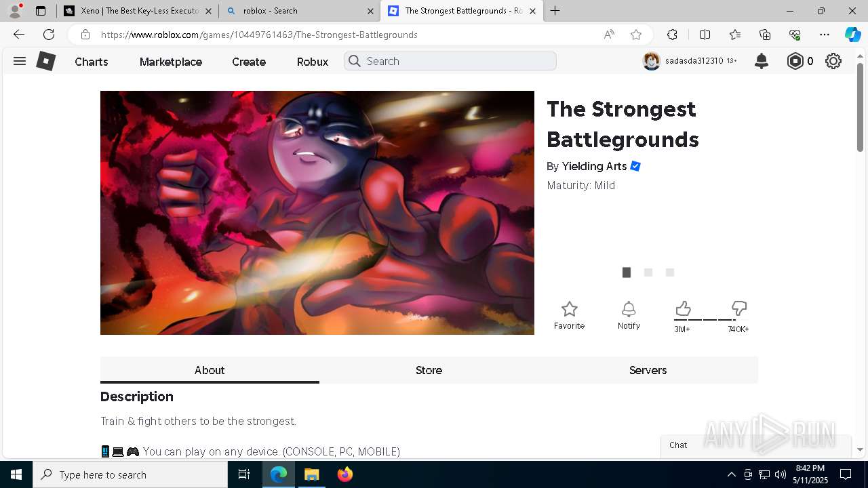Open the Edge Favorites list icon
868x488 pixels.
[x=735, y=35]
